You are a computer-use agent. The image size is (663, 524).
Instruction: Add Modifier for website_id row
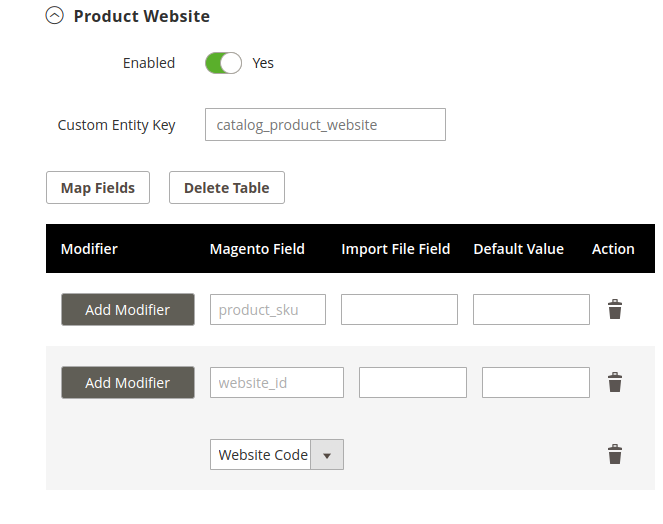click(x=128, y=382)
